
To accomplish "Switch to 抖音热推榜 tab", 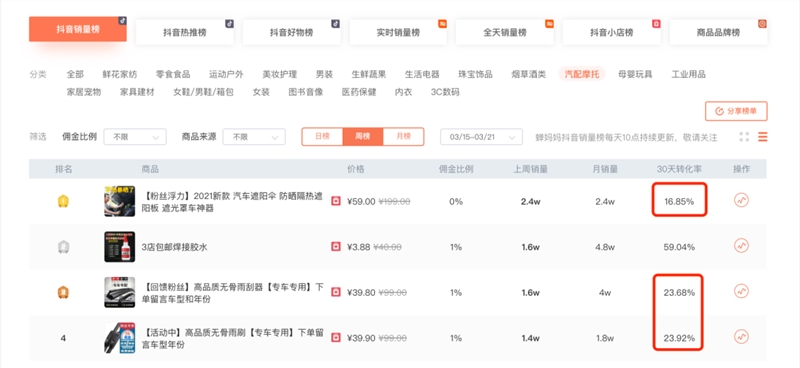I will [185, 33].
